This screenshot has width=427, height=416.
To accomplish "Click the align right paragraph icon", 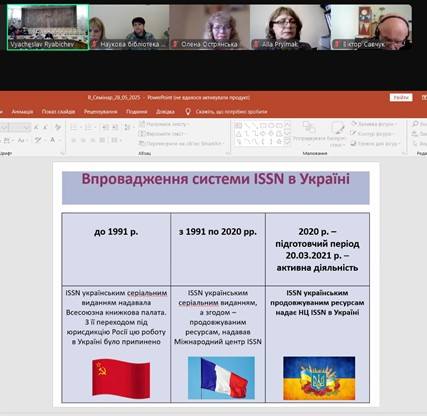I will [x=93, y=140].
